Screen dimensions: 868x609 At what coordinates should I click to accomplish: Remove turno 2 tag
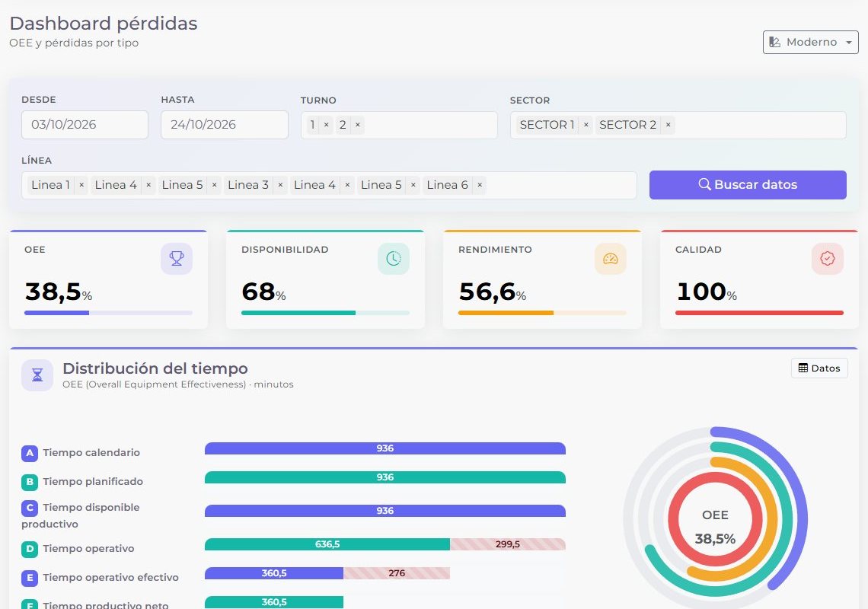pos(358,125)
